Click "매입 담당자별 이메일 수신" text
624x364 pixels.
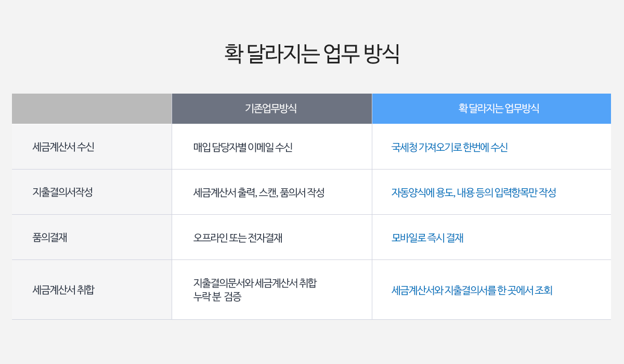click(x=243, y=147)
